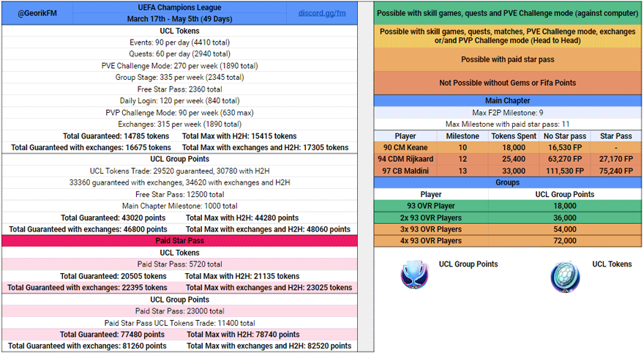Click Total Guaranteed with exchanges: 16675 tokens
The height and width of the screenshot is (353, 644).
pos(91,147)
